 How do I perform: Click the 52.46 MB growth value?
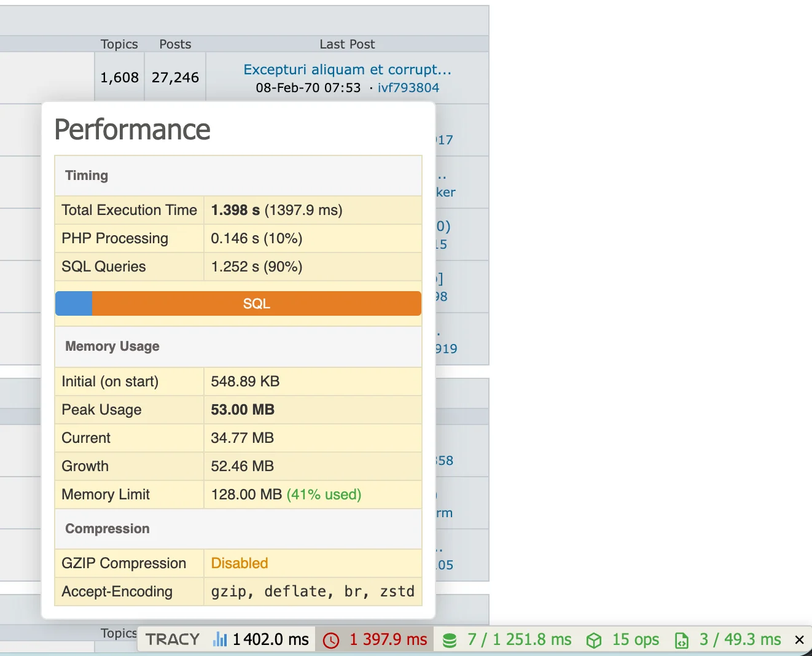pos(242,466)
